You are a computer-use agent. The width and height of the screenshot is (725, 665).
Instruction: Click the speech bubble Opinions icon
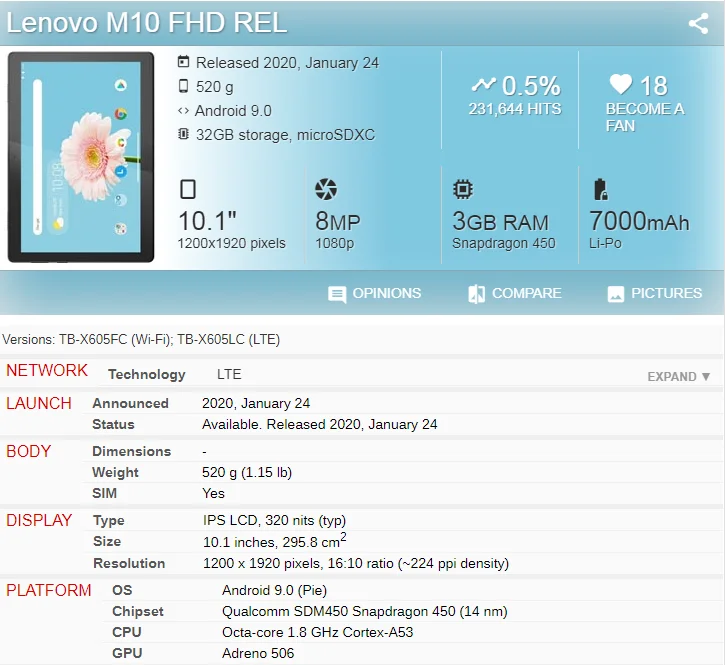(337, 294)
